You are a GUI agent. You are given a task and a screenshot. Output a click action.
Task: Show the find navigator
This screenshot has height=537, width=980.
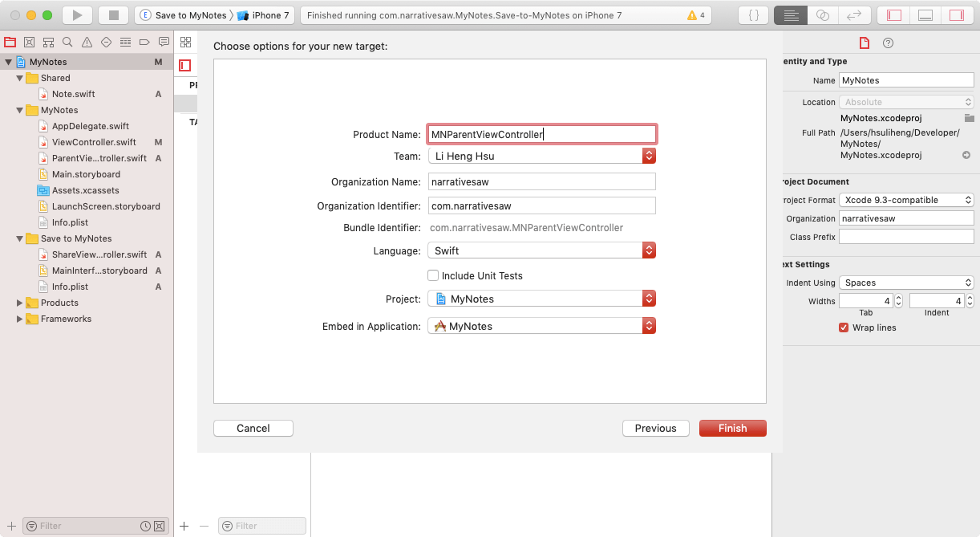point(67,42)
